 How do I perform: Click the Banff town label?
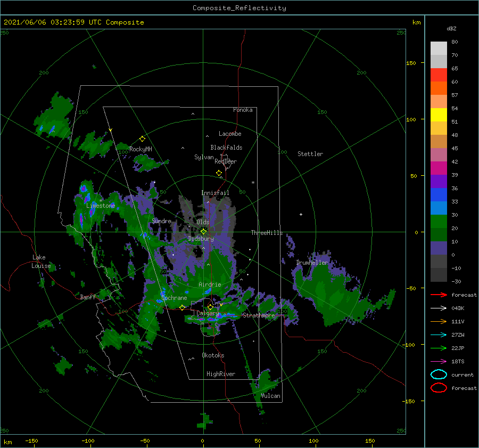click(x=88, y=297)
